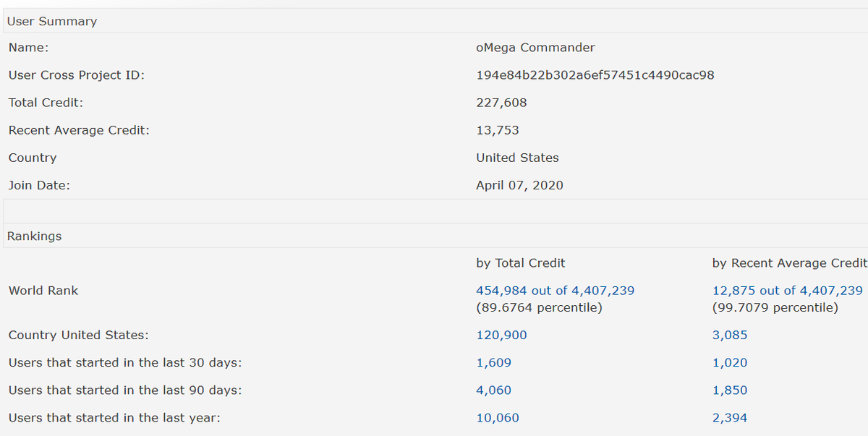Viewport: 868px width, 436px height.
Task: Select the 99.7079 percentile text
Action: click(775, 308)
